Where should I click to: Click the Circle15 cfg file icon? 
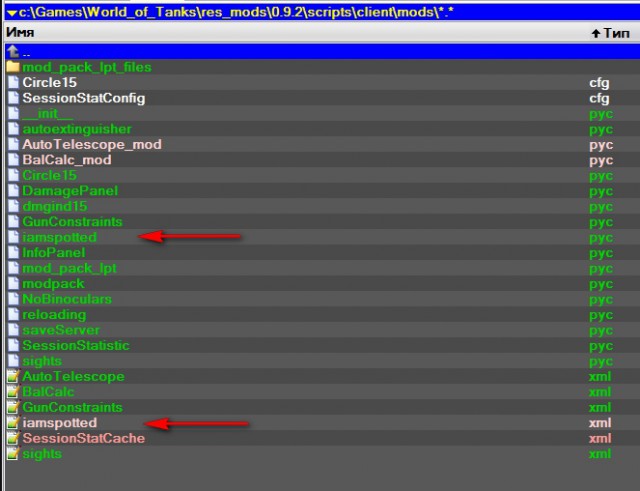[13, 82]
